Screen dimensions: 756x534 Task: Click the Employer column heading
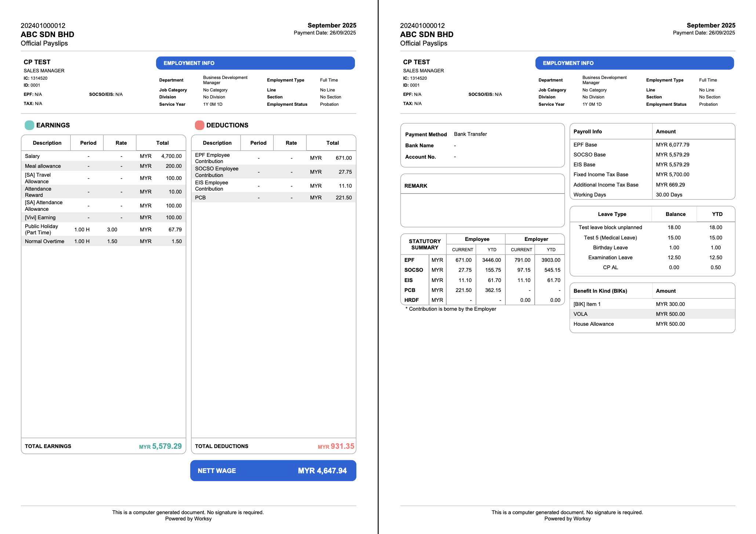536,239
